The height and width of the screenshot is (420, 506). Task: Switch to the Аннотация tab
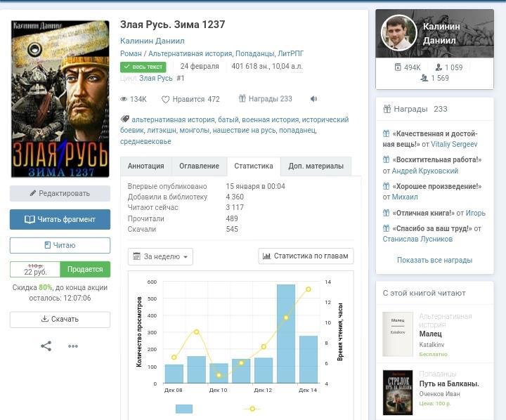pyautogui.click(x=146, y=166)
